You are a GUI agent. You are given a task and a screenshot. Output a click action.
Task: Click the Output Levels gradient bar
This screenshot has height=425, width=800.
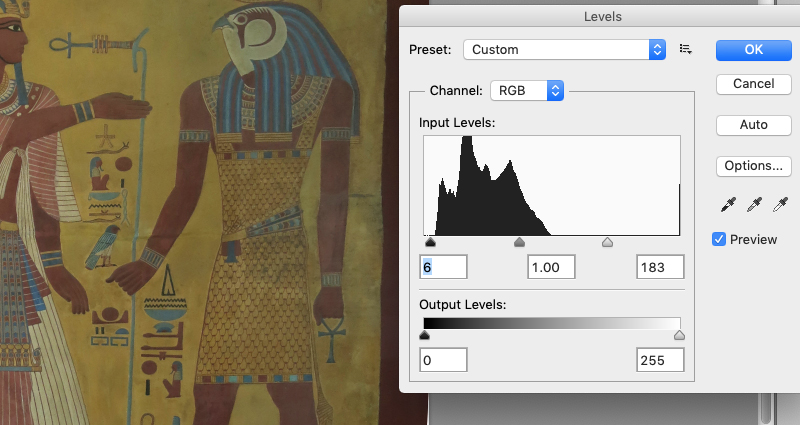[x=552, y=323]
